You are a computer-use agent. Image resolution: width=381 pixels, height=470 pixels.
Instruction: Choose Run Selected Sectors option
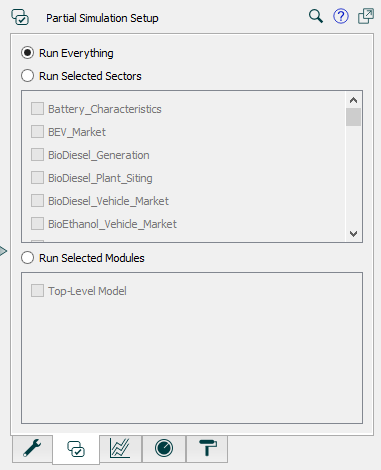click(27, 76)
